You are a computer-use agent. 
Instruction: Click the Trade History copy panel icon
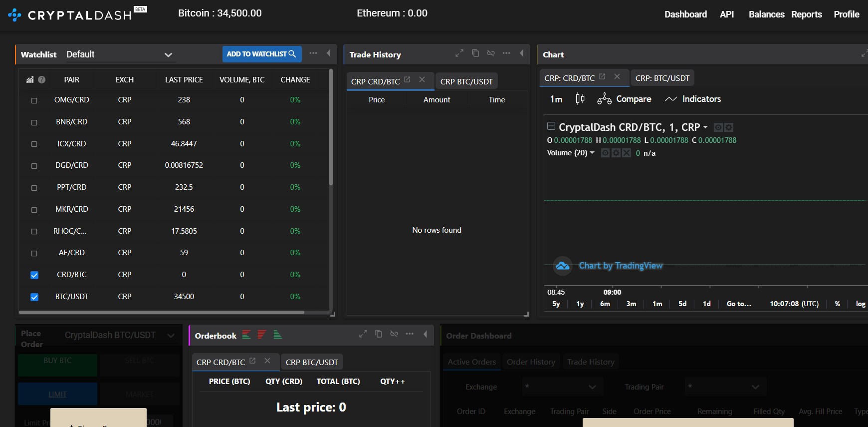tap(475, 53)
